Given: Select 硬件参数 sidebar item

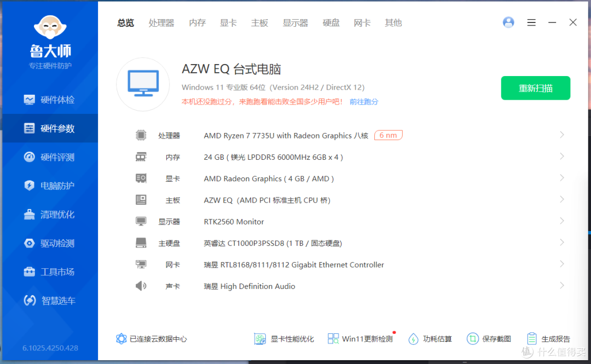Looking at the screenshot, I should pos(49,128).
